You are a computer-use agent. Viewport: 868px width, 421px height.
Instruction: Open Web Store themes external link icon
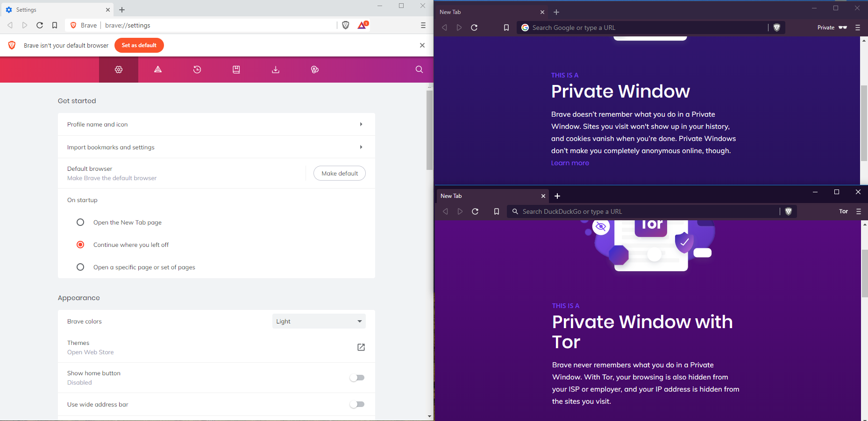[x=361, y=347]
